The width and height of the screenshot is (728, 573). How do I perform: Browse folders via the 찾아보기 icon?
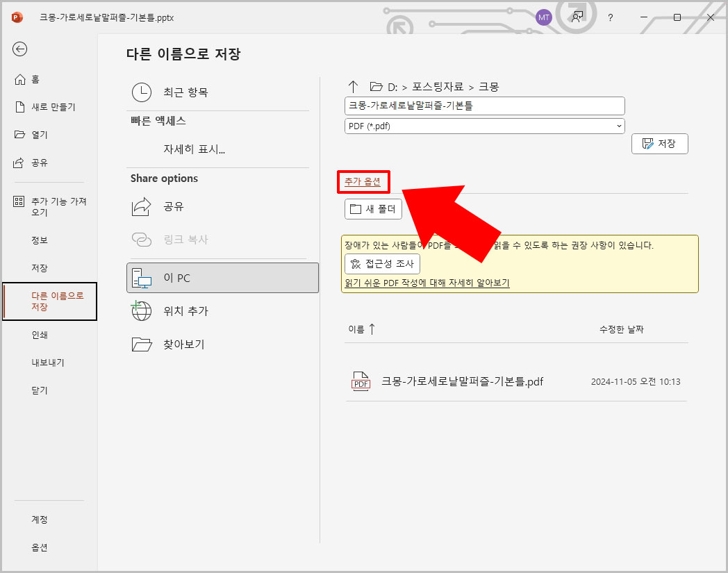click(x=142, y=344)
